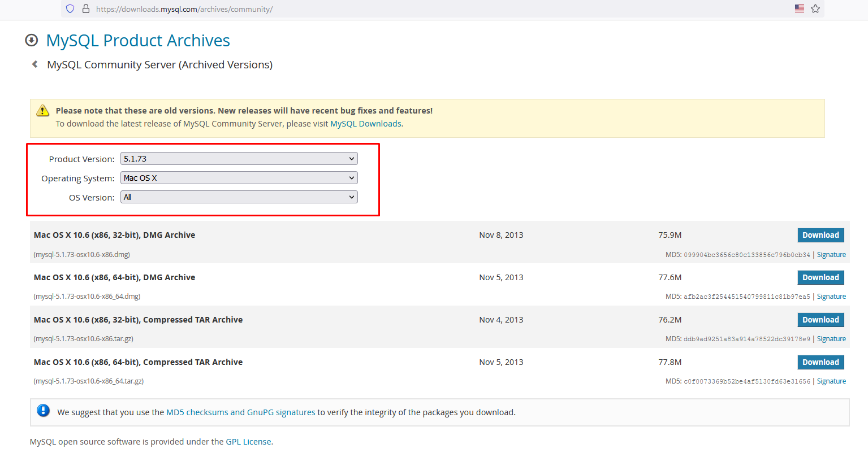Open Signature link for 32-bit DMG
Viewport: 868px width, 457px height.
831,255
